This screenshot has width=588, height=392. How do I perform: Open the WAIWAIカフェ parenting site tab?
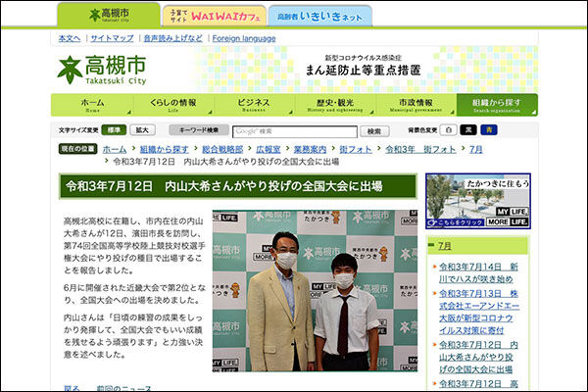[215, 16]
